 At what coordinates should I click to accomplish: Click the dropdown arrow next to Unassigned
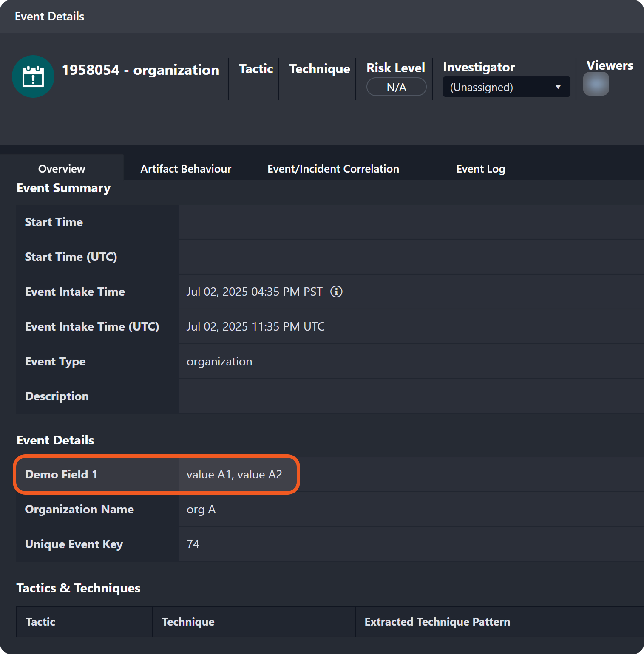558,87
